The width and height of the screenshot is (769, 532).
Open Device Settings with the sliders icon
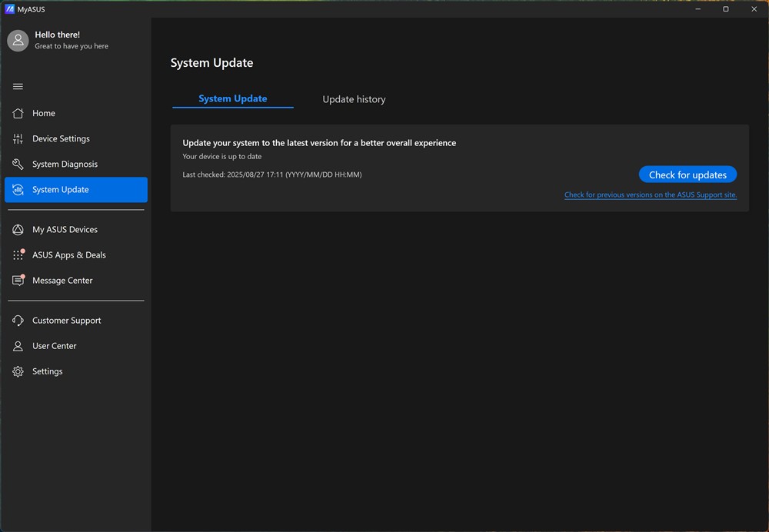[x=18, y=139]
